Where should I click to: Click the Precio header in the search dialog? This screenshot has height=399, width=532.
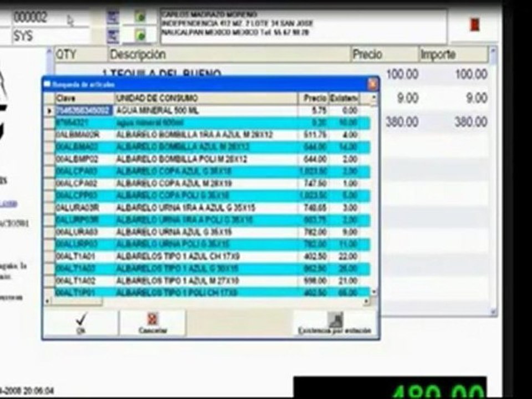314,99
